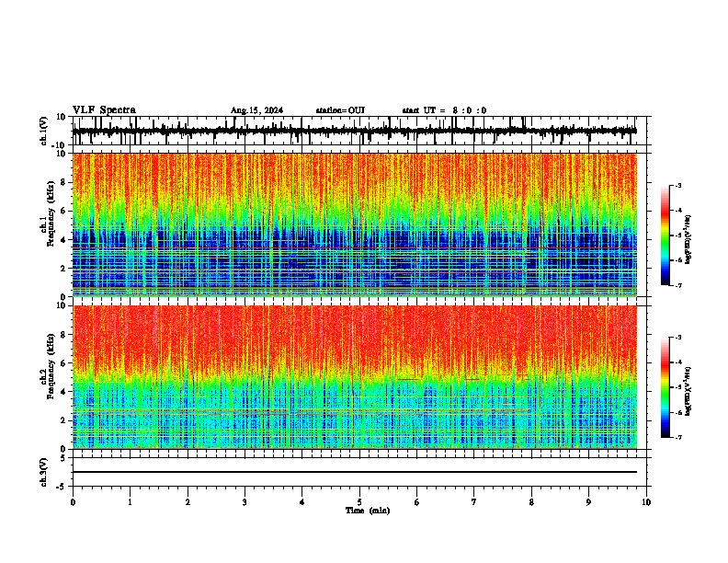Viewport: 728px width, 563px height.
Task: Click the ch.2 color scale bar
Action: click(665, 387)
